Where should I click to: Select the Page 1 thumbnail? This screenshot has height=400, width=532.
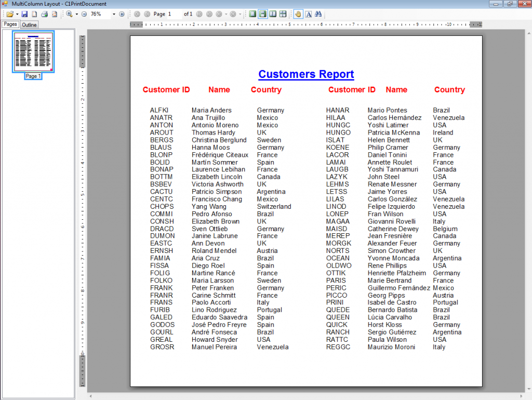pos(33,51)
